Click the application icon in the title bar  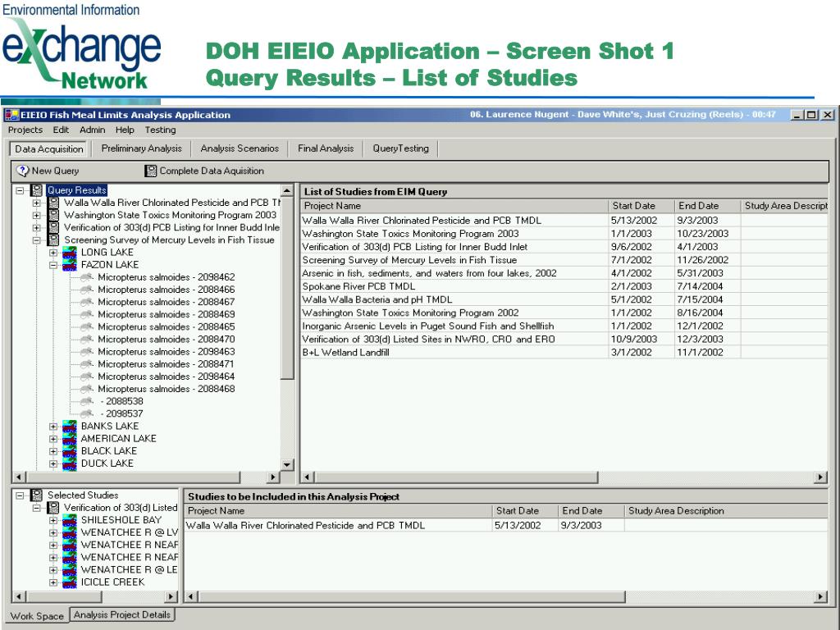11,115
